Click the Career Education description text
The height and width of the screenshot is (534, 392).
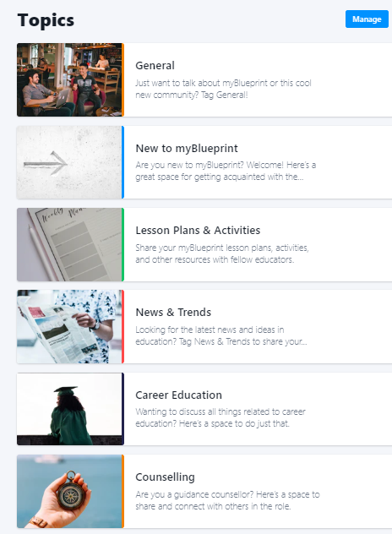pyautogui.click(x=220, y=417)
